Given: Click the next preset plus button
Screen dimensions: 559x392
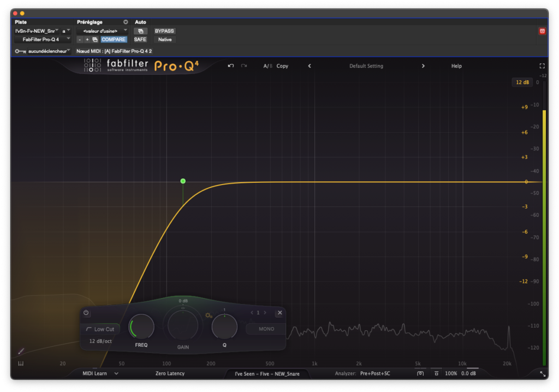Looking at the screenshot, I should click(x=87, y=40).
